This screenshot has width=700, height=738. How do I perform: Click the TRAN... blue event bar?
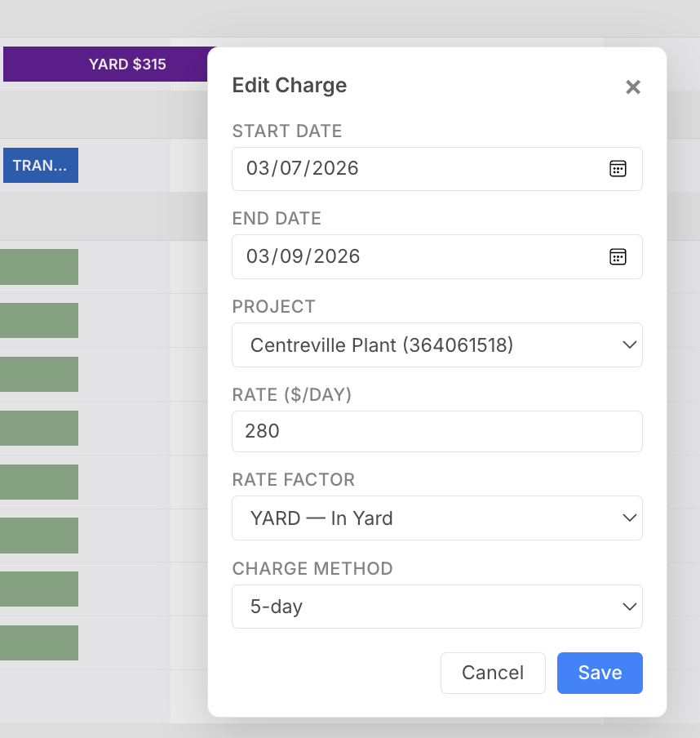(40, 165)
